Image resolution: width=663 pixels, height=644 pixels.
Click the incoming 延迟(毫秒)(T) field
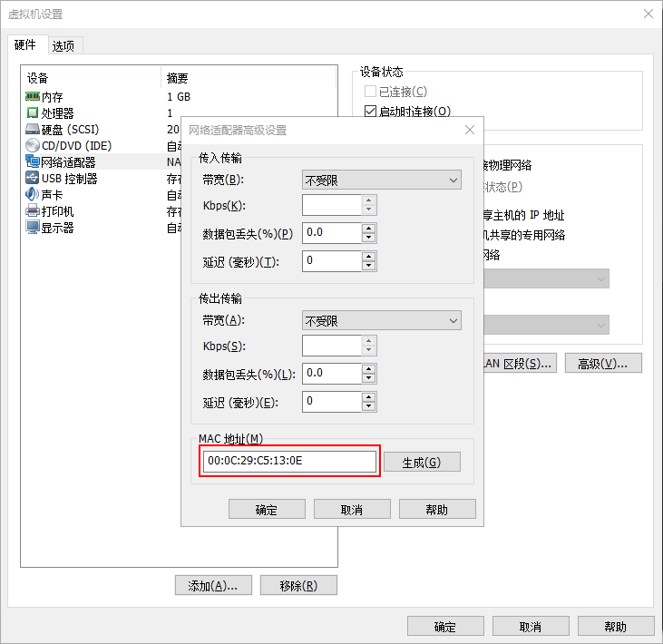click(332, 261)
